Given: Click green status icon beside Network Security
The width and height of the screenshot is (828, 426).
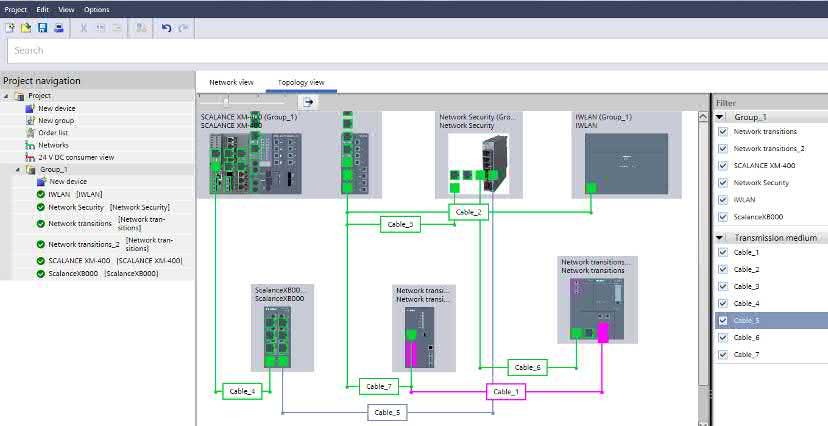Looking at the screenshot, I should coord(41,207).
